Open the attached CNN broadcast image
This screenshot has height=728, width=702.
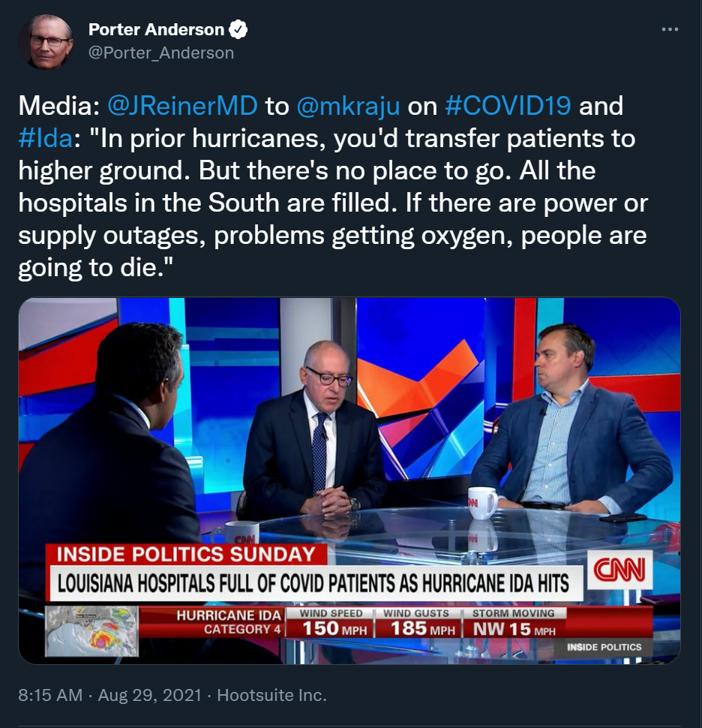click(349, 480)
